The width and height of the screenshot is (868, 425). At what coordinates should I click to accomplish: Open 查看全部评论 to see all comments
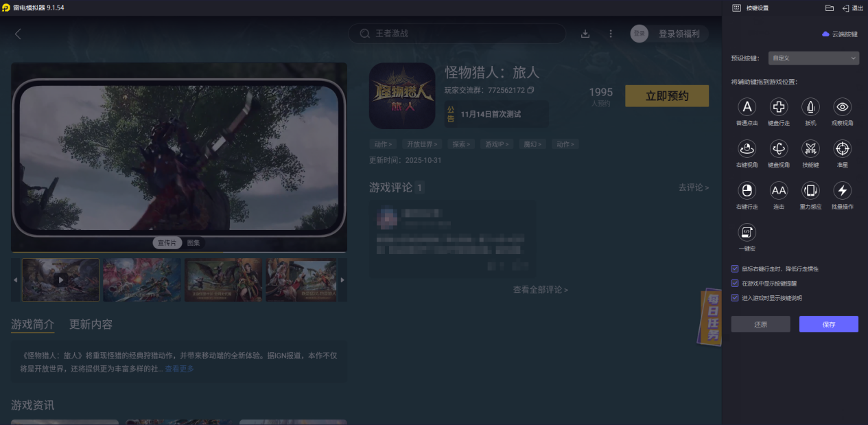pos(541,289)
